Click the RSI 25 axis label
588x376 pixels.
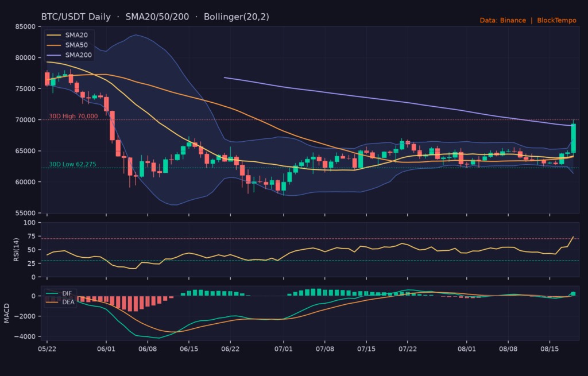pyautogui.click(x=32, y=263)
